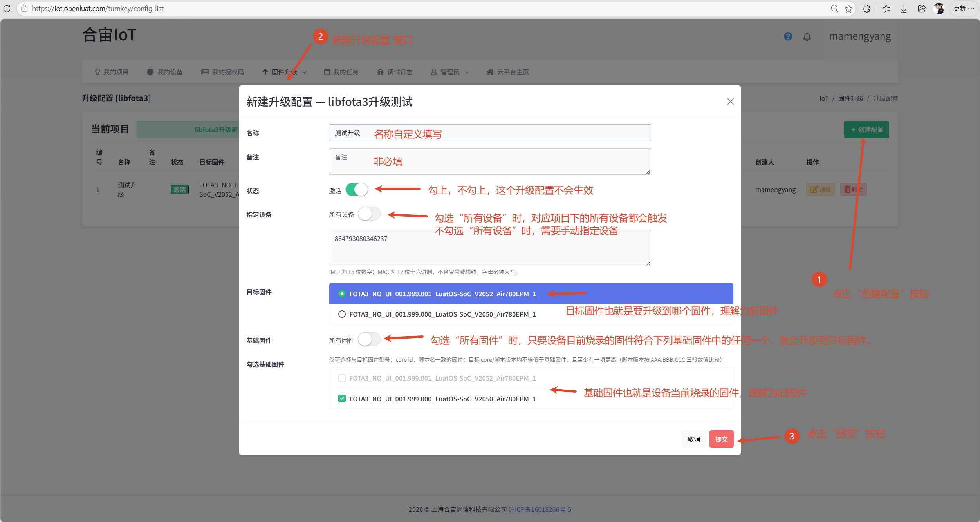Bookmark this page with the star icon

click(848, 9)
